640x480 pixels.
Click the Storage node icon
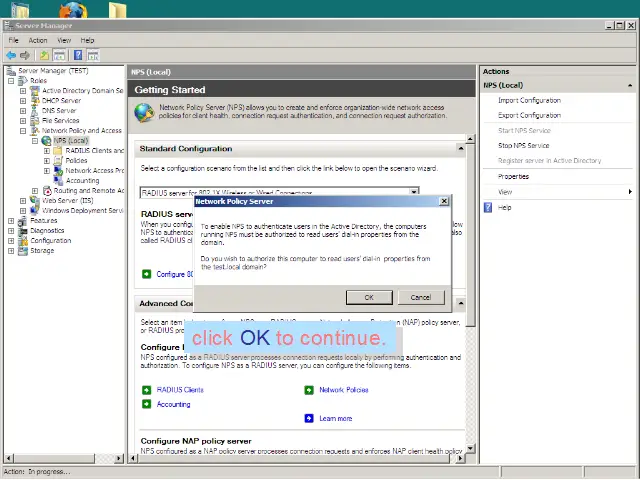(23, 251)
